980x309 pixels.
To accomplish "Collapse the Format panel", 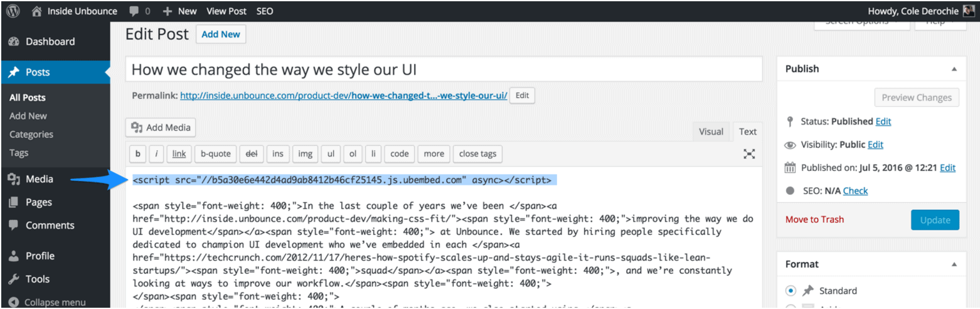I will pos(954,264).
